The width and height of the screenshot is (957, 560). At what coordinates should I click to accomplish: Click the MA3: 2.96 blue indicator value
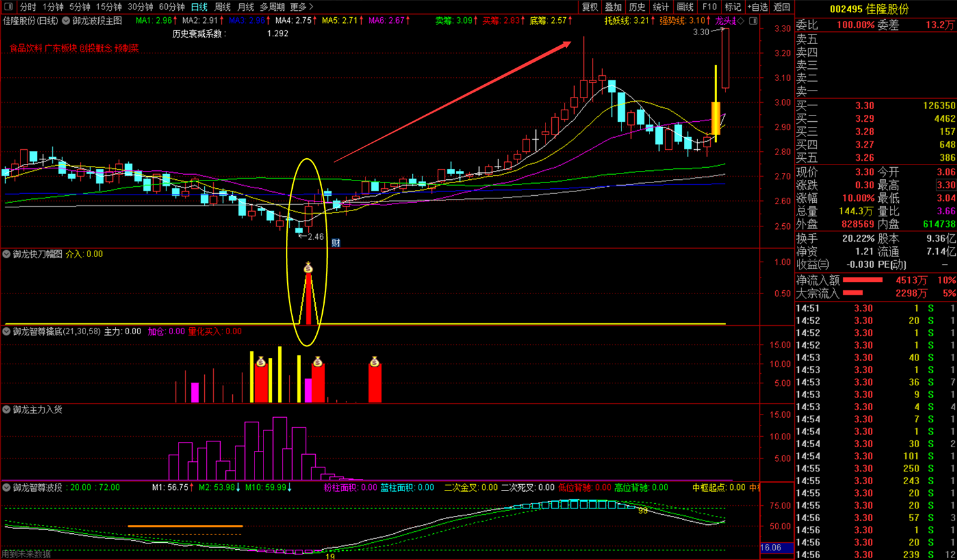[250, 20]
